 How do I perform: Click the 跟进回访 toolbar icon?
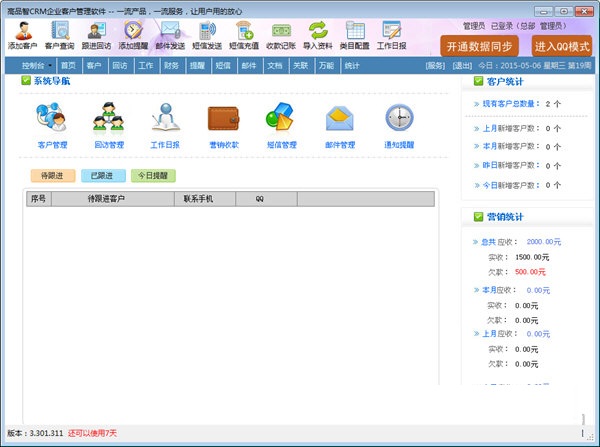pos(96,35)
